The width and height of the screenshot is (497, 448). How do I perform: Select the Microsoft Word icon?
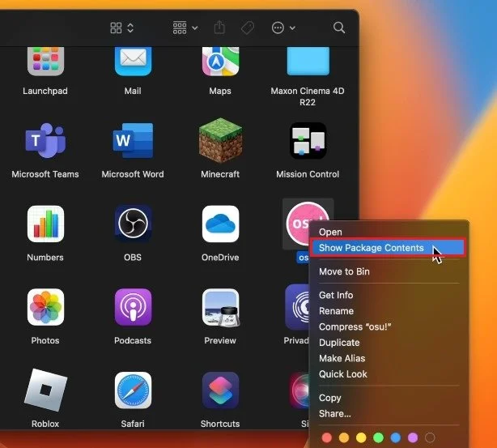click(x=133, y=140)
